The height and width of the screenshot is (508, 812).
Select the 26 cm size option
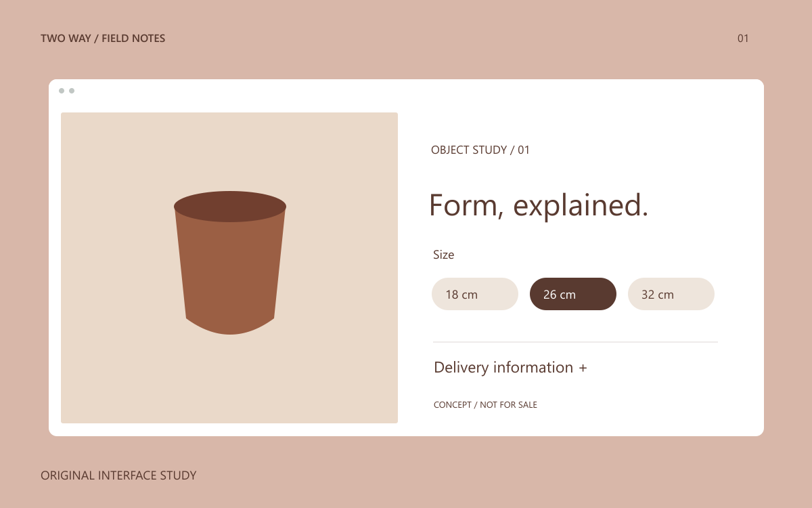[573, 294]
